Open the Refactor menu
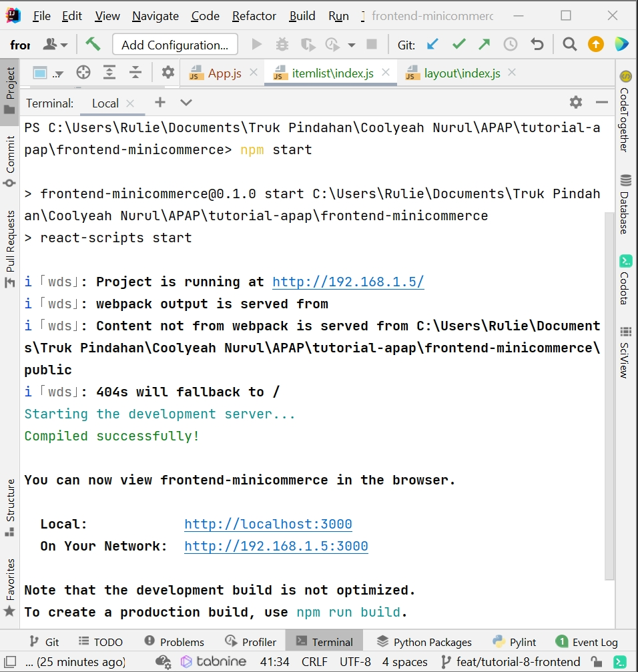 pyautogui.click(x=254, y=15)
